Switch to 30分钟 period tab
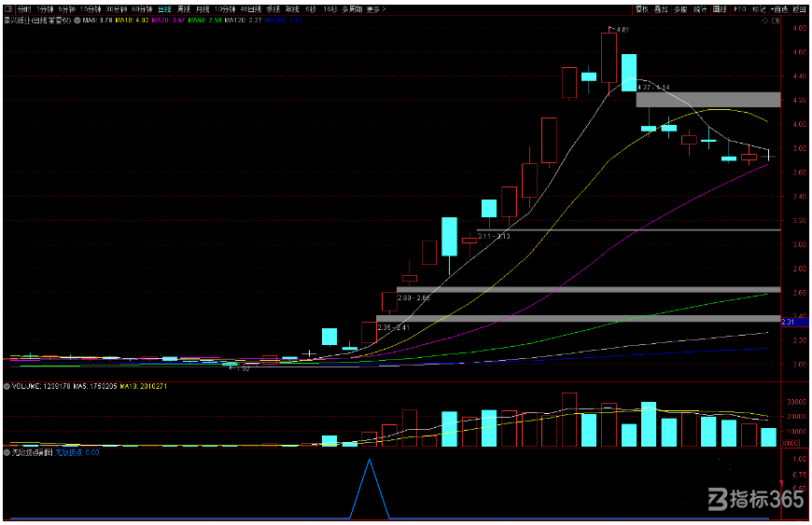 pyautogui.click(x=117, y=9)
